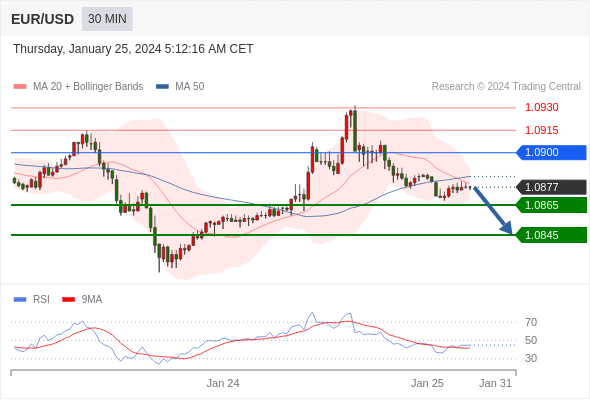Screen dimensions: 590x400
Task: Click the 30 MIN timeframe button
Action: 107,19
